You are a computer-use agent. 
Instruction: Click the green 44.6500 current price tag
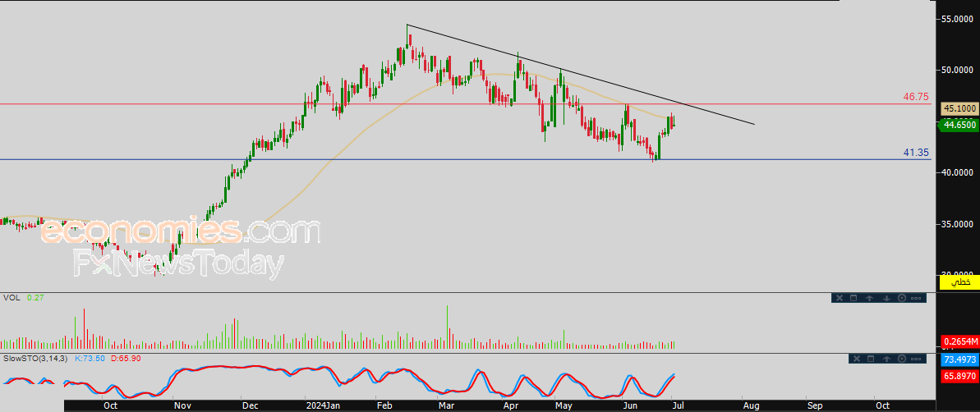click(959, 125)
